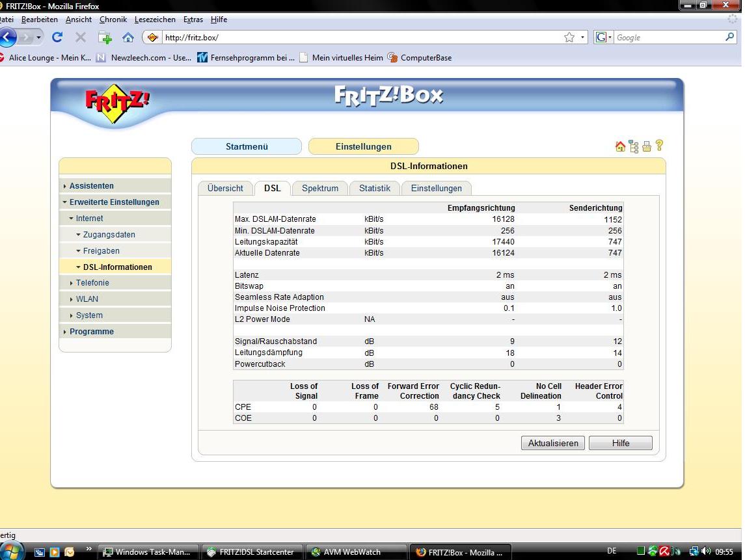The height and width of the screenshot is (560, 745).
Task: Open the ComputerBase bookmark
Action: pyautogui.click(x=420, y=57)
